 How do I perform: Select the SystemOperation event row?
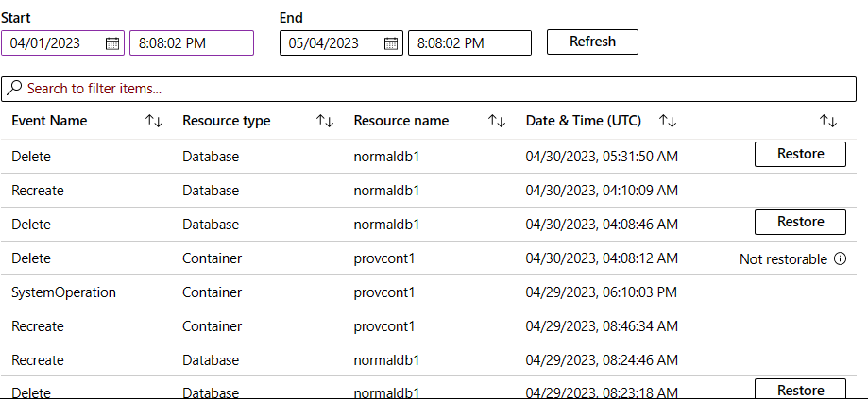pyautogui.click(x=63, y=292)
